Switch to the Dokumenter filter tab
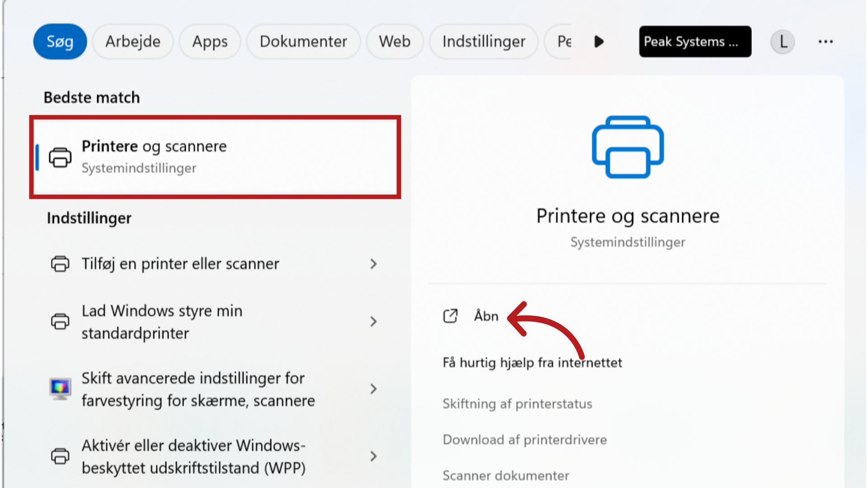 303,42
